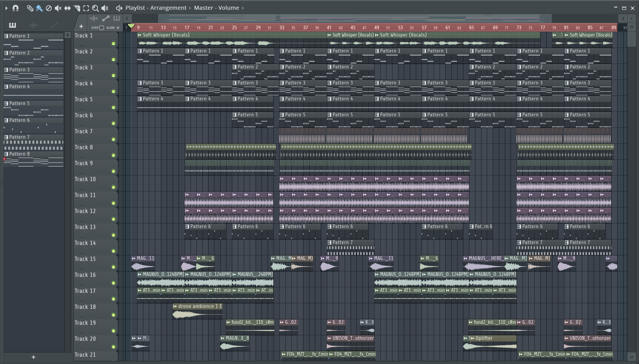Viewport: 639px width, 364px height.
Task: Select the Slice tool
Action: (77, 8)
